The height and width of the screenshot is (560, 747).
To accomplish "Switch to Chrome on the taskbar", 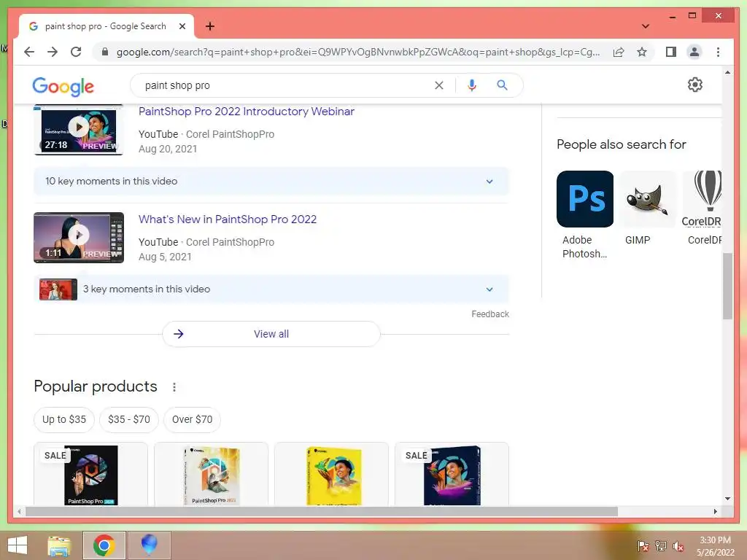I will coord(104,545).
